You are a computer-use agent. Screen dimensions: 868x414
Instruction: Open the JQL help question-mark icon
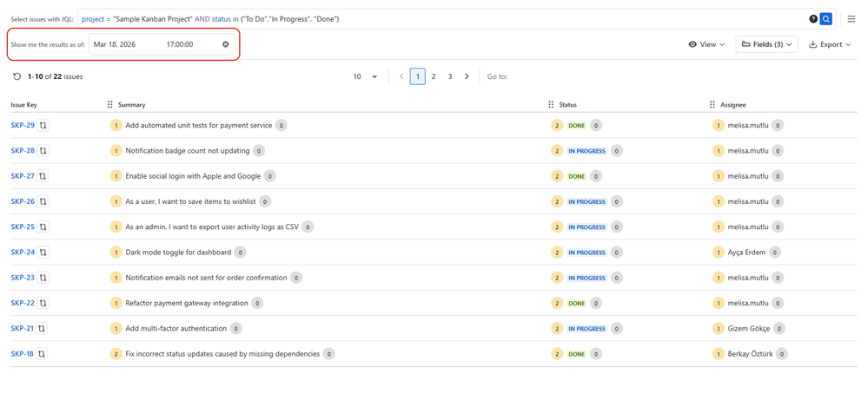[813, 19]
